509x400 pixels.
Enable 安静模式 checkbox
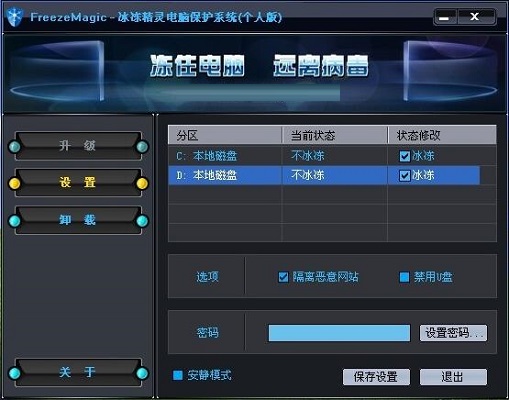point(178,375)
